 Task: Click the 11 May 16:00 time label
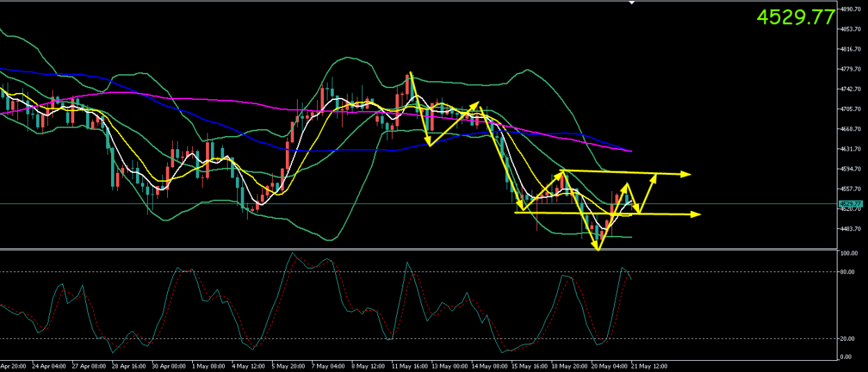pos(411,366)
